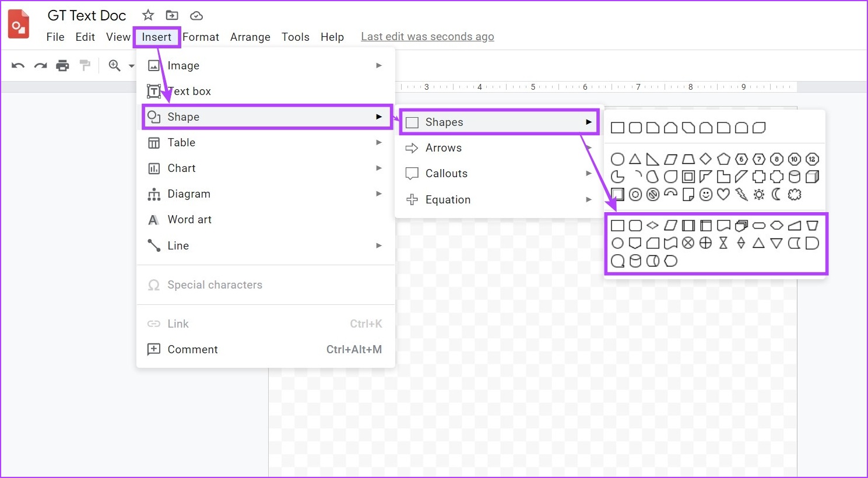Viewport: 868px width, 478px height.
Task: Insert the folded corner note shape
Action: [688, 195]
